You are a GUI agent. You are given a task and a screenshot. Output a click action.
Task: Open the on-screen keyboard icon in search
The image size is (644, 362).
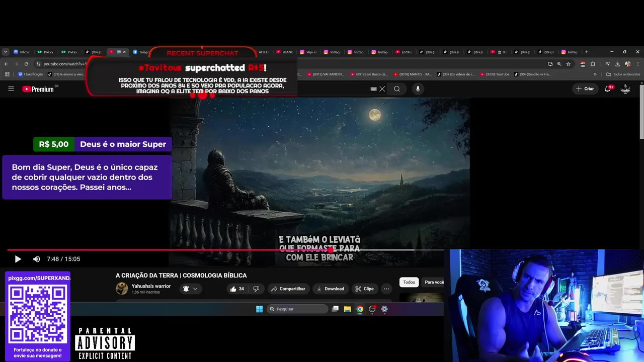pos(373,89)
